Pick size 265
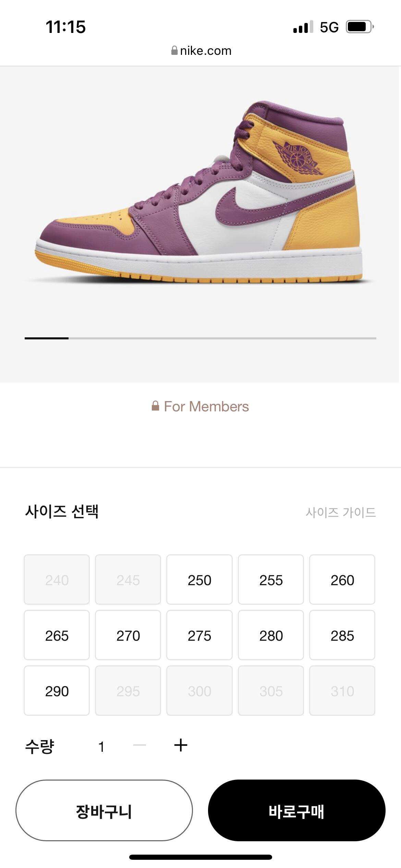 coord(57,635)
